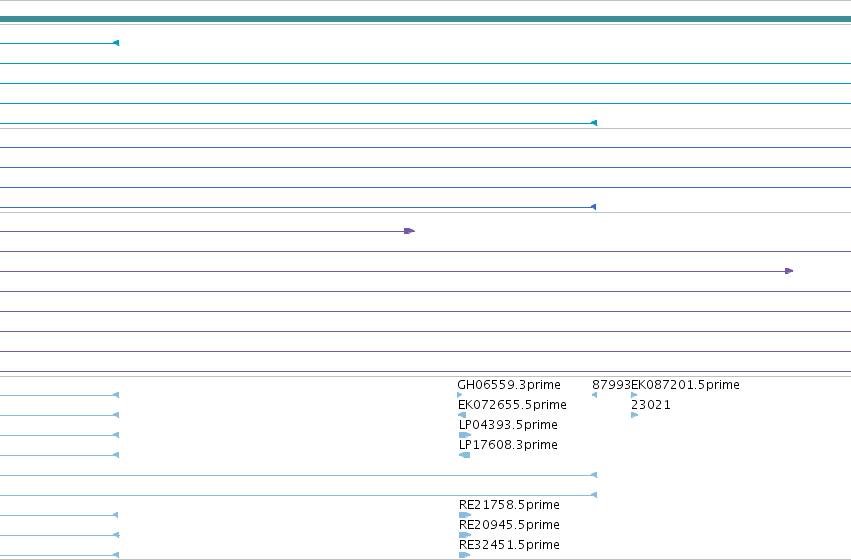Click the thick teal bar at top
The height and width of the screenshot is (560, 851).
426,19
